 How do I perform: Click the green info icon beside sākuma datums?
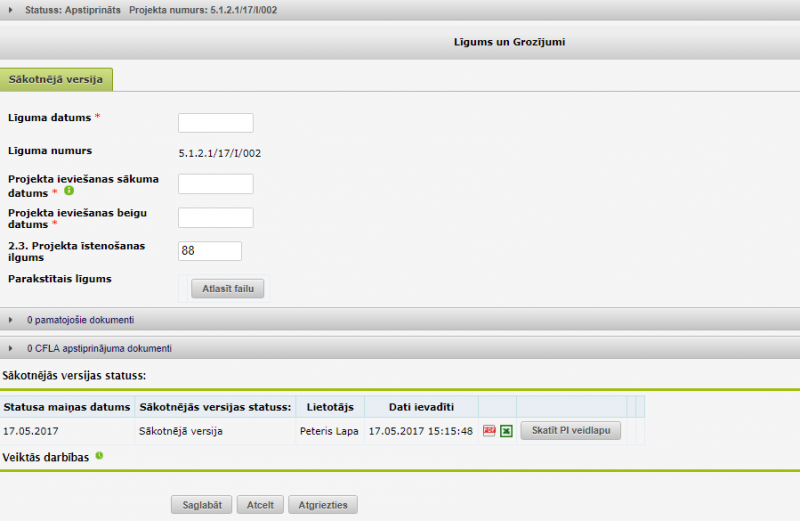(69, 190)
